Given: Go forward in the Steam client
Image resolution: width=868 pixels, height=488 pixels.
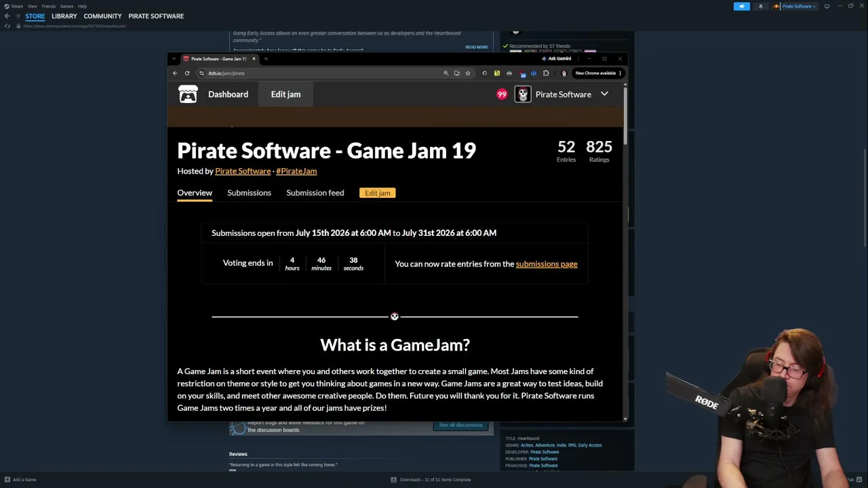Looking at the screenshot, I should coord(17,16).
